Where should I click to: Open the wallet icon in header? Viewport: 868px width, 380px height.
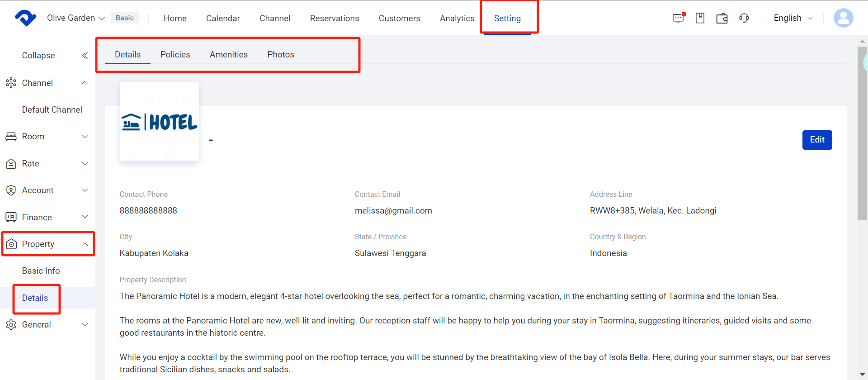tap(722, 18)
